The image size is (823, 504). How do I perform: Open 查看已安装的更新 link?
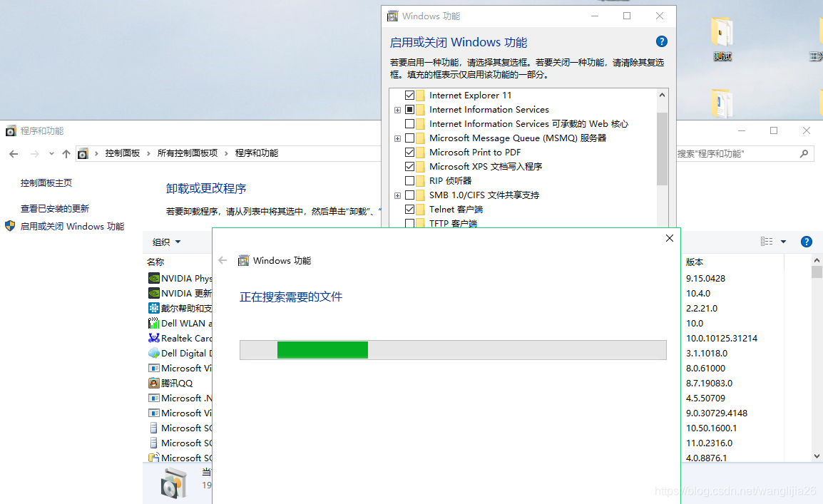pyautogui.click(x=55, y=208)
